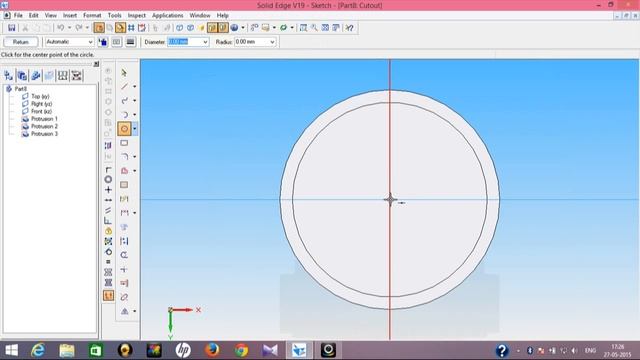The height and width of the screenshot is (360, 640).
Task: Select the Tangent Arc tool
Action: click(x=124, y=115)
